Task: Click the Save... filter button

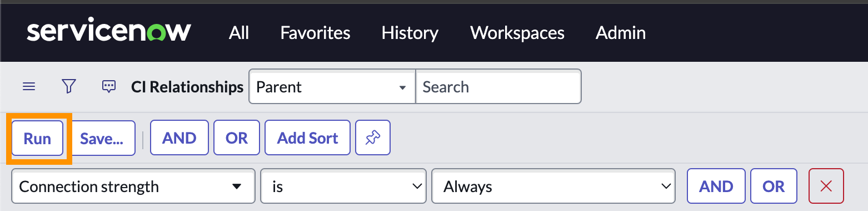Action: click(x=102, y=138)
